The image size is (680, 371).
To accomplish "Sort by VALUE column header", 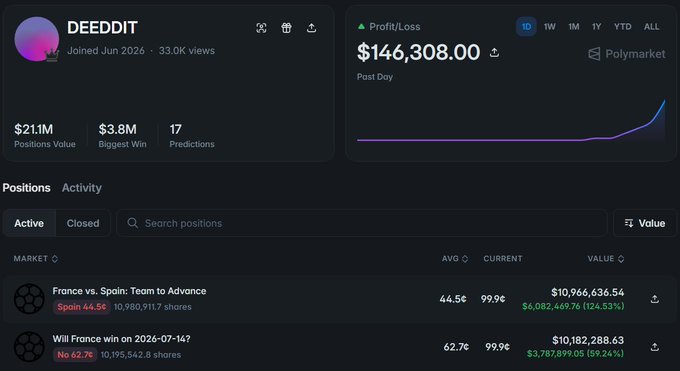I will (x=606, y=259).
